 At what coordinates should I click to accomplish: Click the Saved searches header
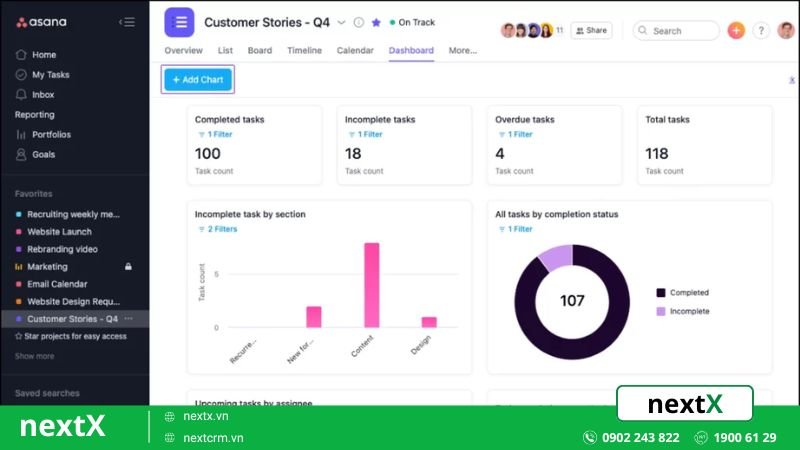(x=47, y=393)
